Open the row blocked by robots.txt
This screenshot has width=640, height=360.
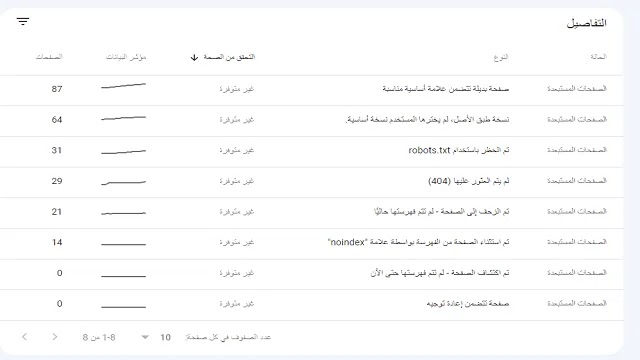click(312, 151)
